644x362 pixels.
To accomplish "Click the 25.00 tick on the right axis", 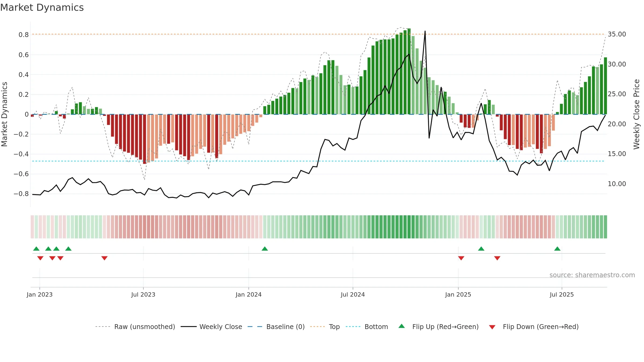I will (x=617, y=94).
